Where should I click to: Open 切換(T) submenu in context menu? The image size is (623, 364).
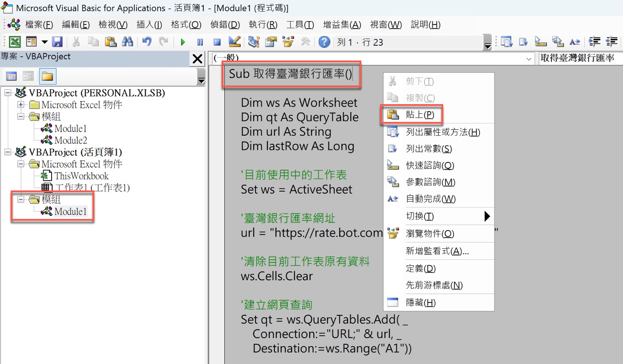click(x=439, y=216)
